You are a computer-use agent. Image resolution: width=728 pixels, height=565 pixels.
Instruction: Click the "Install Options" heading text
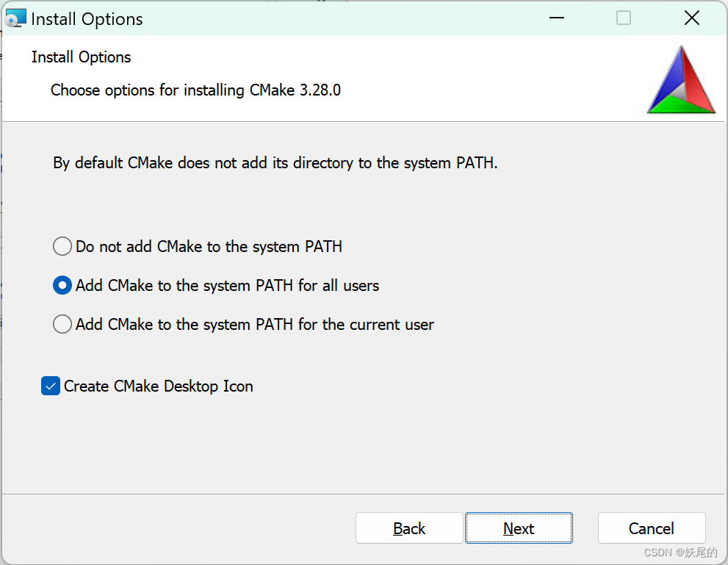82,57
